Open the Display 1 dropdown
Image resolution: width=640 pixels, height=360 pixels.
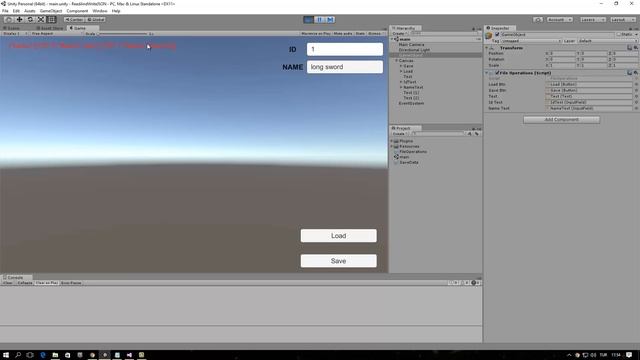click(15, 33)
